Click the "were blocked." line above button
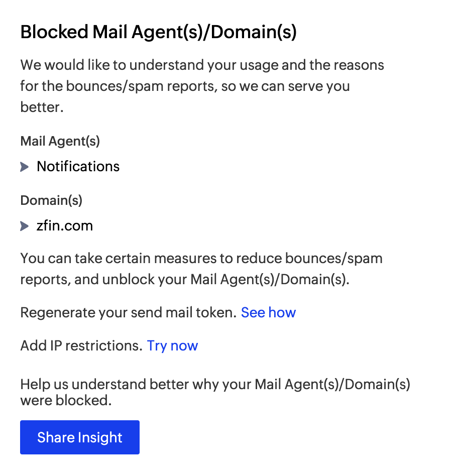The height and width of the screenshot is (476, 460). click(65, 401)
